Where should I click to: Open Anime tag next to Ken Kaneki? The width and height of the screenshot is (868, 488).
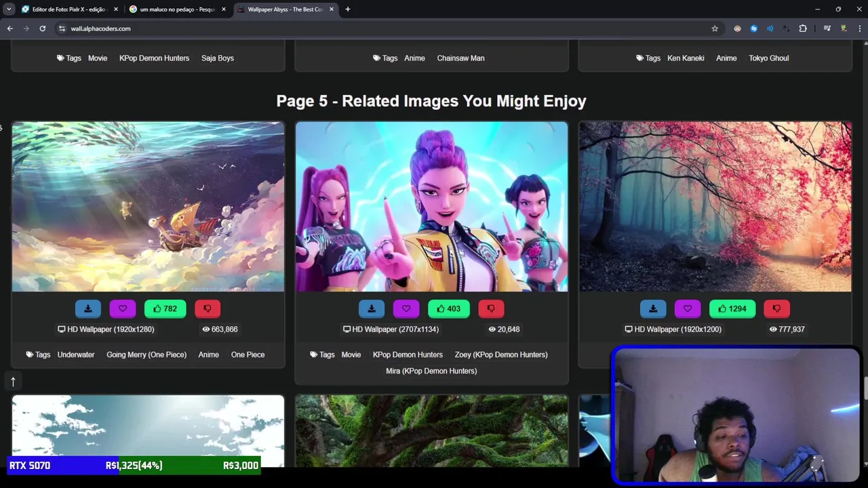(x=726, y=58)
